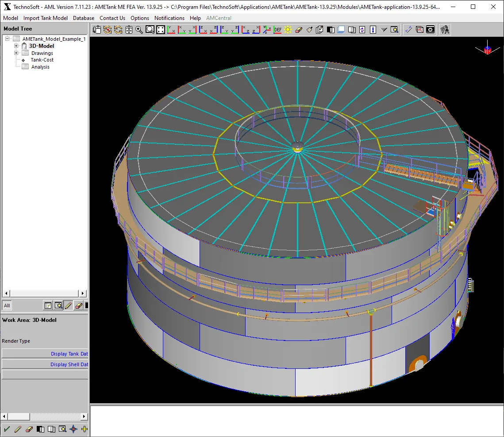Toggle the checklist icon beside All button
The height and width of the screenshot is (437, 504).
click(x=48, y=306)
